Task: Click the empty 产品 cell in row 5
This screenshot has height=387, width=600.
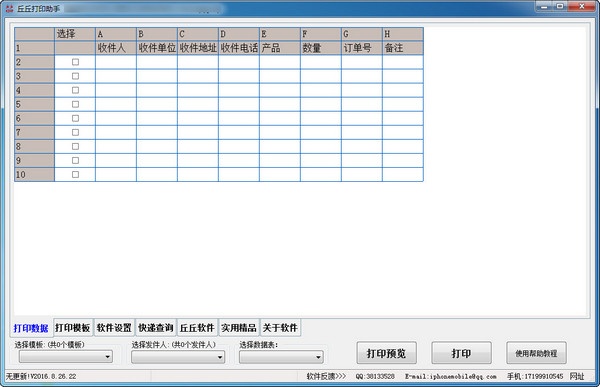Action: click(x=280, y=104)
